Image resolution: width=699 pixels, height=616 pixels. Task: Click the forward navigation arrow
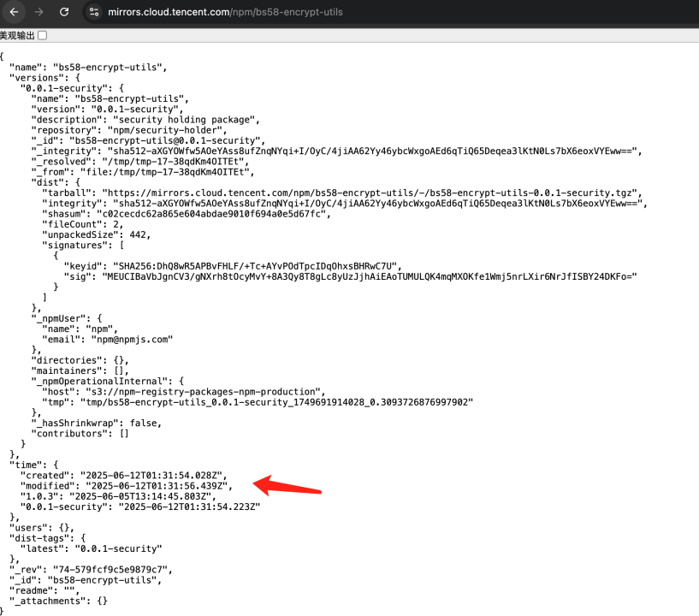coord(39,13)
